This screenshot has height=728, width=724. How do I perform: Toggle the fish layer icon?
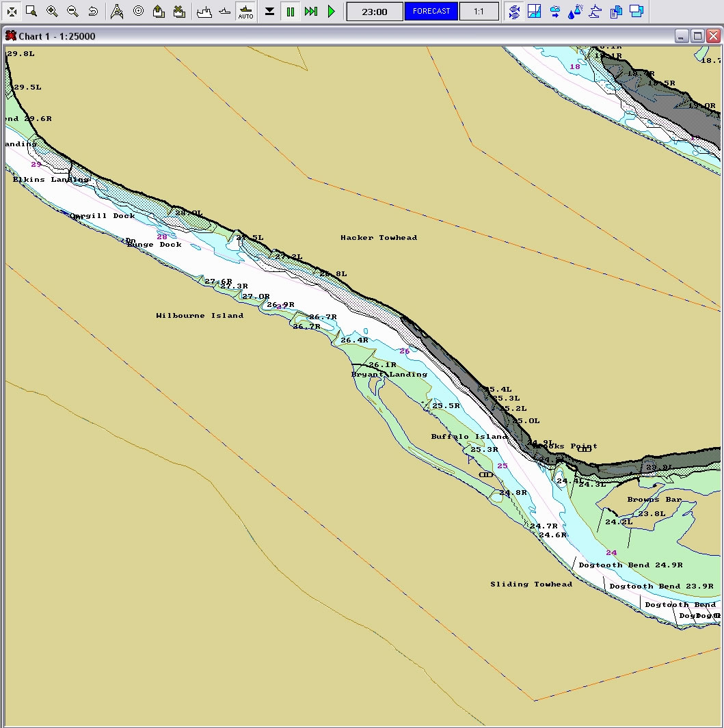(x=514, y=11)
